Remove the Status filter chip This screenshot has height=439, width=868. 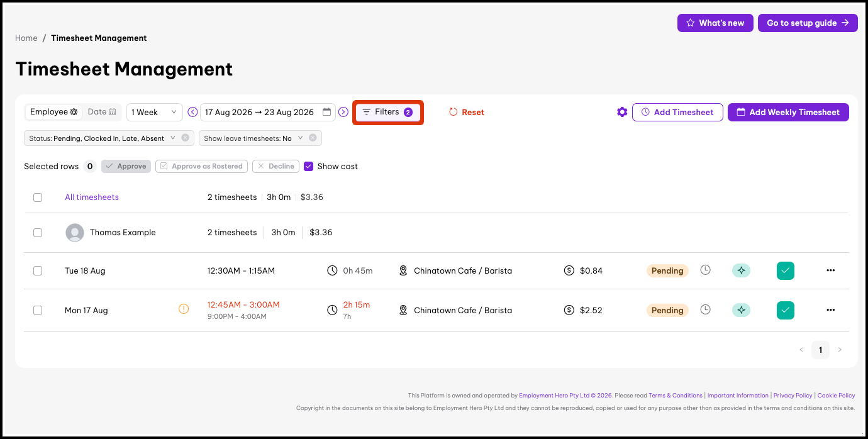(x=185, y=138)
